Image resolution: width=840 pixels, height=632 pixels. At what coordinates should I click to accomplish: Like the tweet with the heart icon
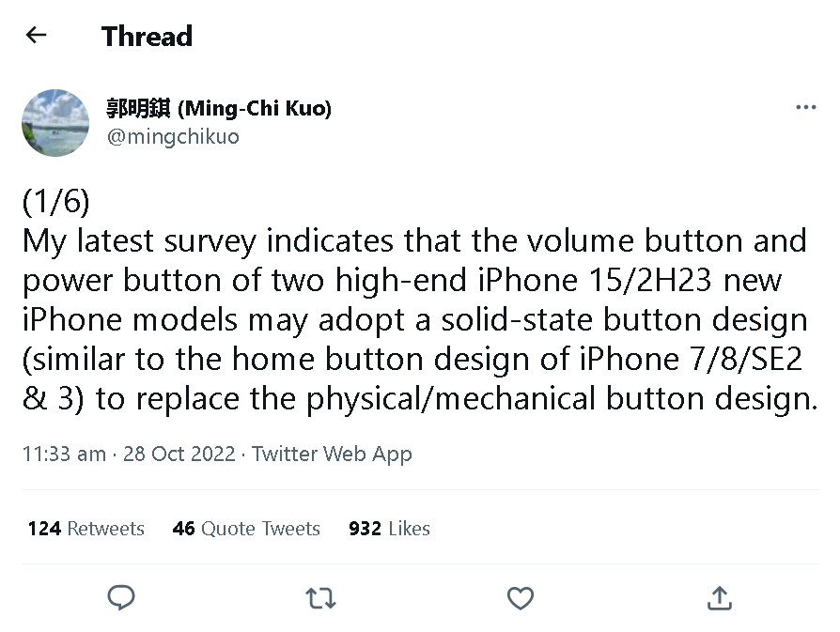click(x=520, y=597)
